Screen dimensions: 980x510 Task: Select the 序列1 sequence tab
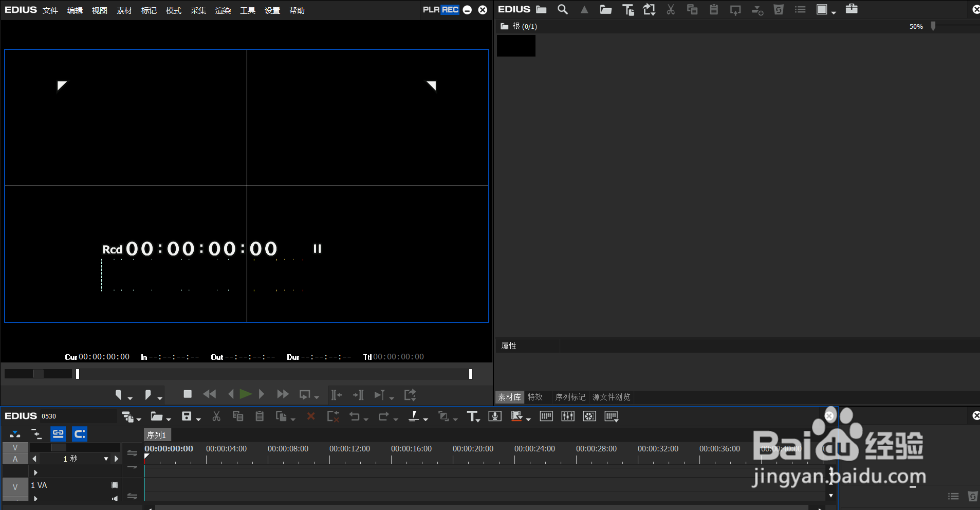point(157,435)
